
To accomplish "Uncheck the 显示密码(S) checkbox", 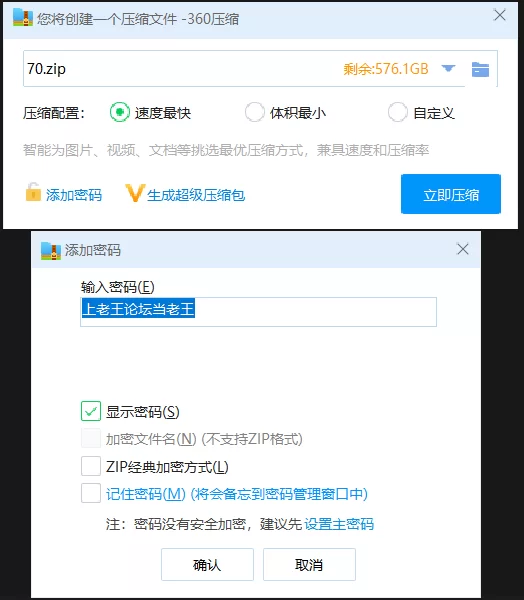I will tap(91, 411).
